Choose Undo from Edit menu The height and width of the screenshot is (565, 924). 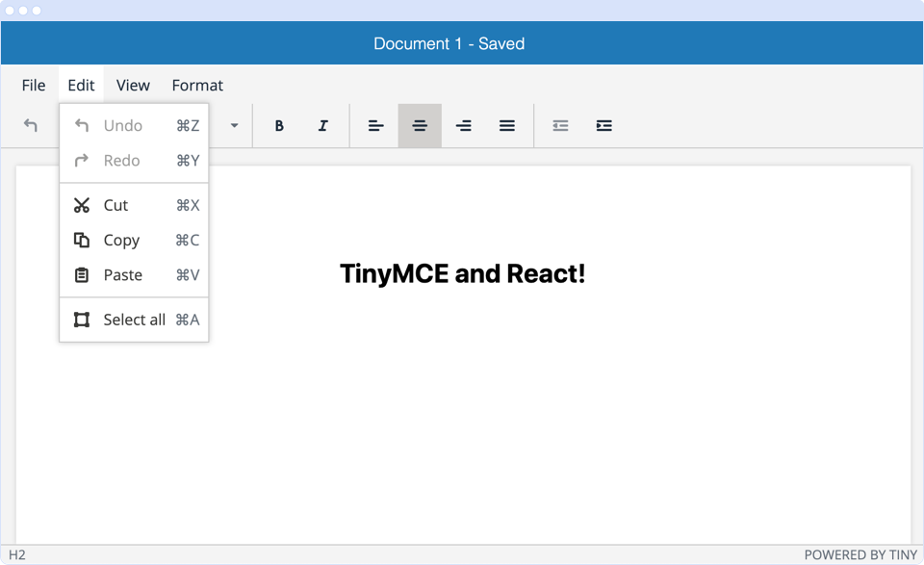coord(135,125)
